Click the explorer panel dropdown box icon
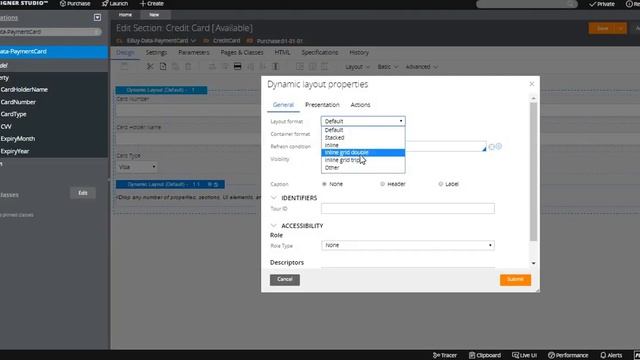The image size is (640, 360). [x=97, y=18]
